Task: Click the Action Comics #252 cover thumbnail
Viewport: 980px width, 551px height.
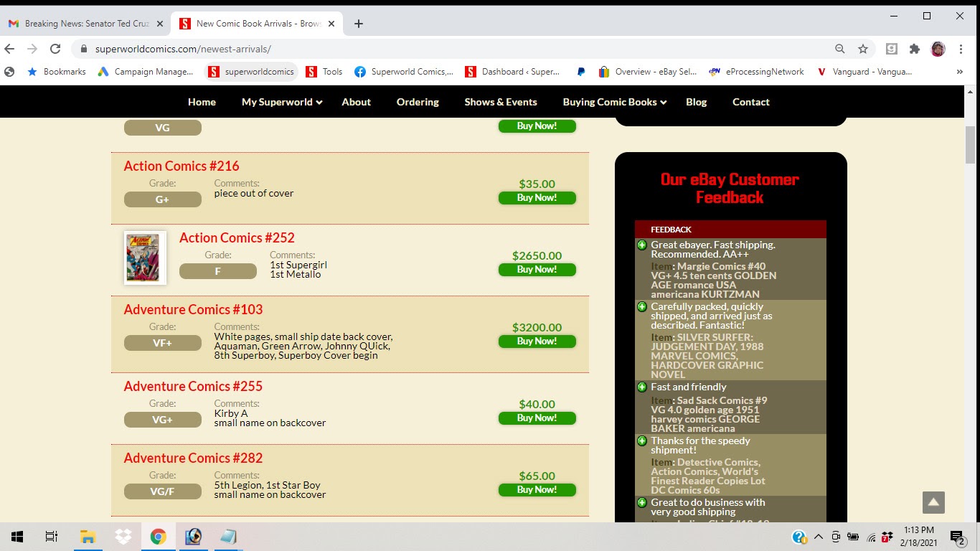Action: point(145,258)
